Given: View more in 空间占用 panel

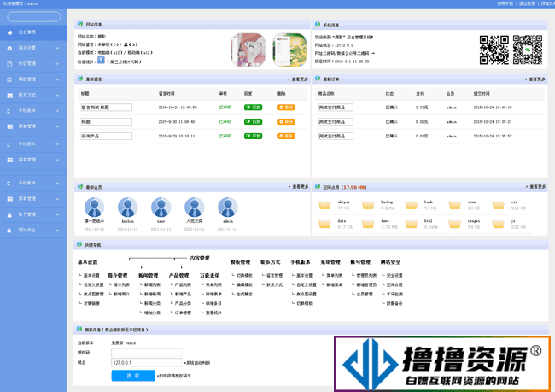Looking at the screenshot, I should coord(535,187).
